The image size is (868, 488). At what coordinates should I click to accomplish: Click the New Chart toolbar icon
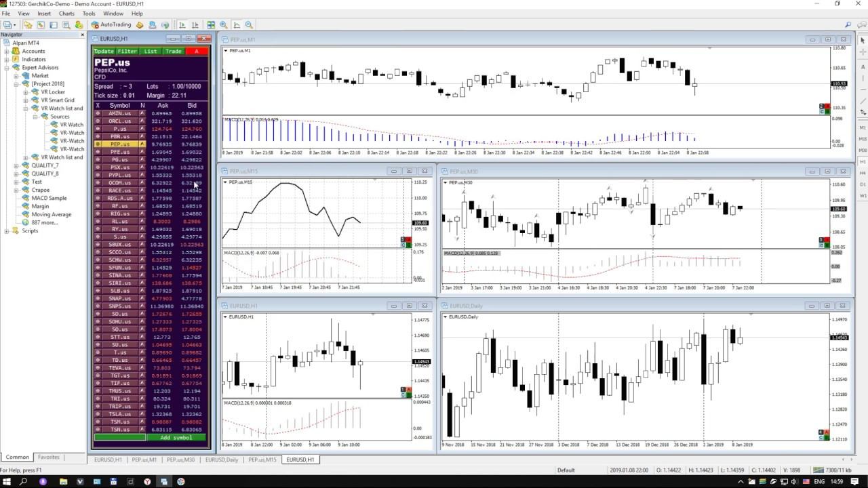(x=8, y=25)
